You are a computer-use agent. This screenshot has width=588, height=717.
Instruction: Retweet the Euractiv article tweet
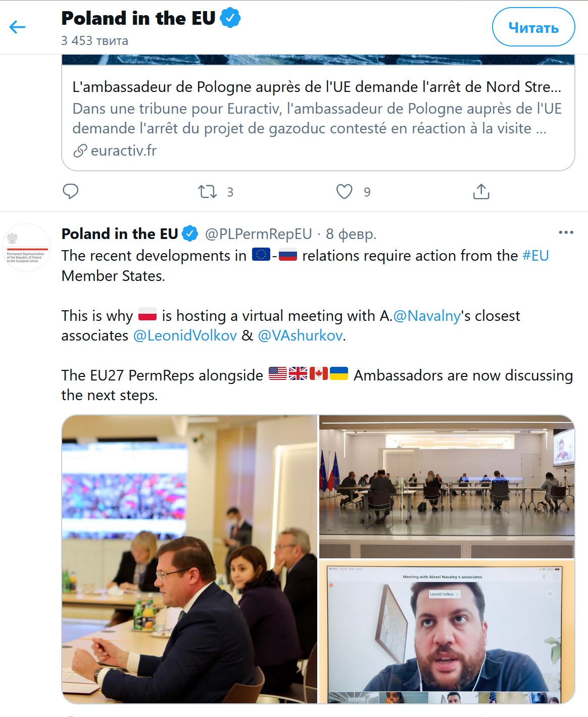coord(207,192)
